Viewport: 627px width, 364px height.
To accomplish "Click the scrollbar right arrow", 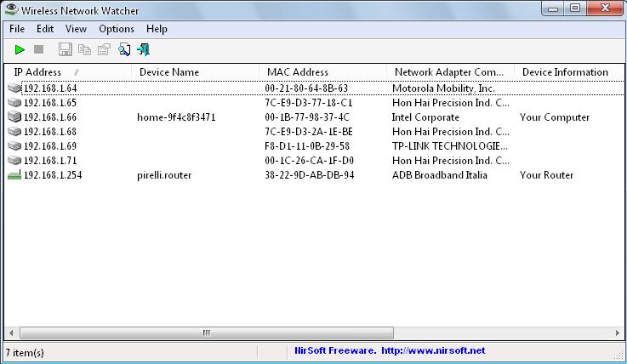I will [618, 333].
